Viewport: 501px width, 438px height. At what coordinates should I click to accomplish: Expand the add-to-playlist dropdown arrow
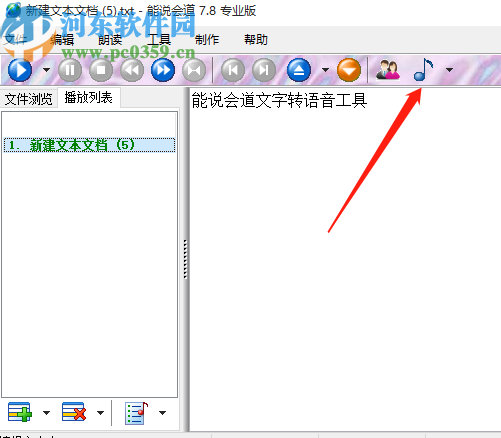(x=46, y=413)
